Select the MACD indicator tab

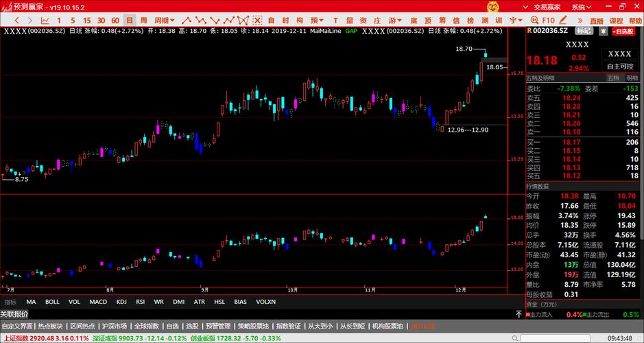click(x=98, y=302)
